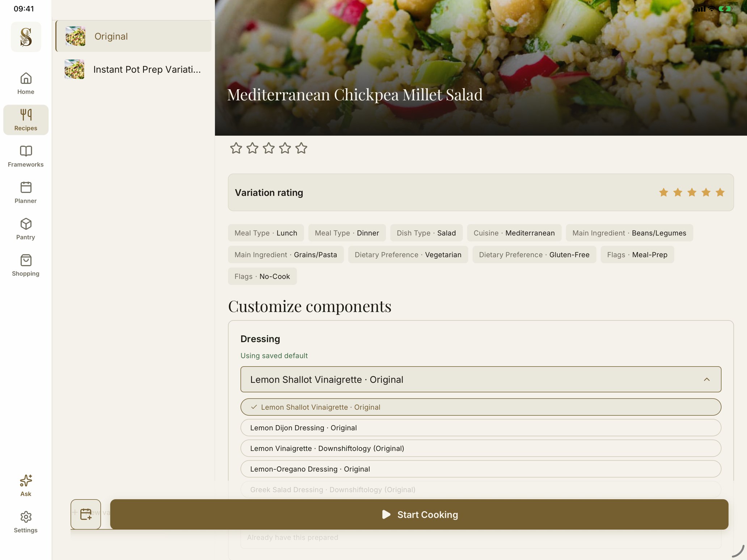
Task: Open Settings from sidebar
Action: [x=26, y=522]
